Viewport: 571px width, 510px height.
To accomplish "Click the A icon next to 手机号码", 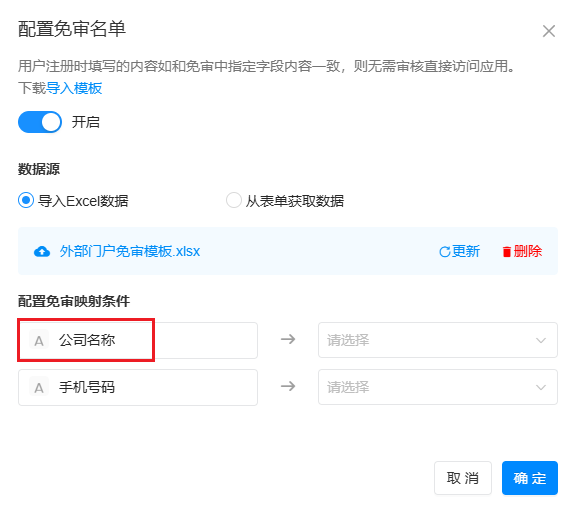I will pyautogui.click(x=39, y=387).
